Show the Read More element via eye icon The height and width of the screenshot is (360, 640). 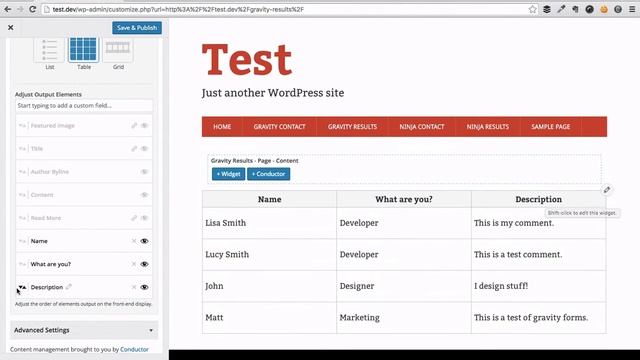[x=144, y=218]
